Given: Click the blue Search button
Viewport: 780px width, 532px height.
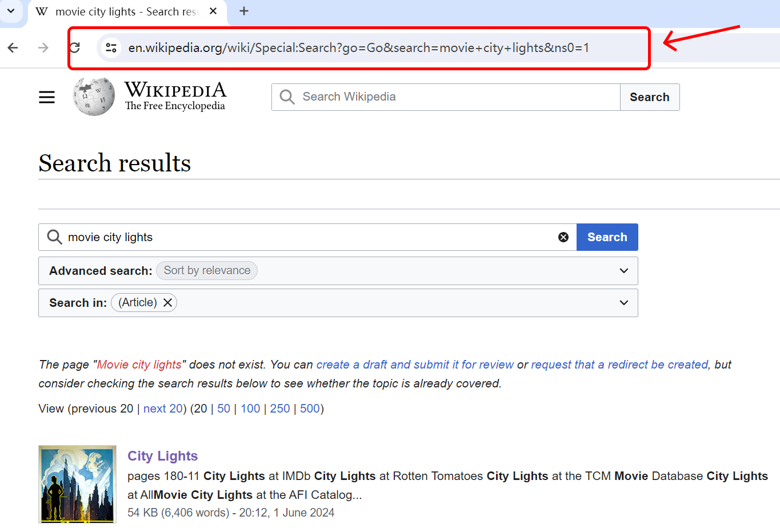Looking at the screenshot, I should tap(607, 237).
